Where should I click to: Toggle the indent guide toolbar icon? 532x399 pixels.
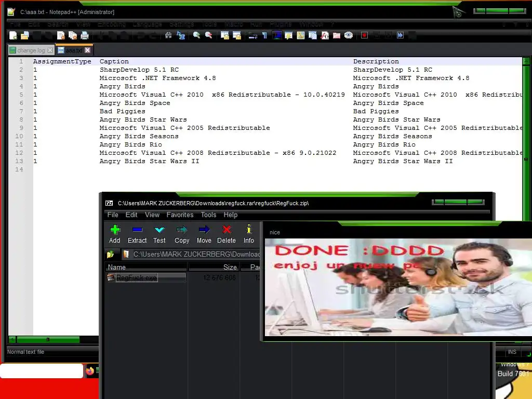[277, 35]
